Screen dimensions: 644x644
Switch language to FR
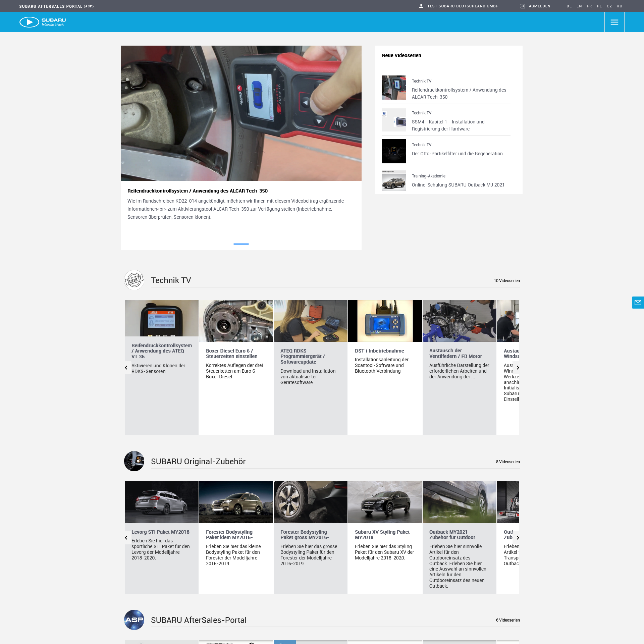[589, 6]
